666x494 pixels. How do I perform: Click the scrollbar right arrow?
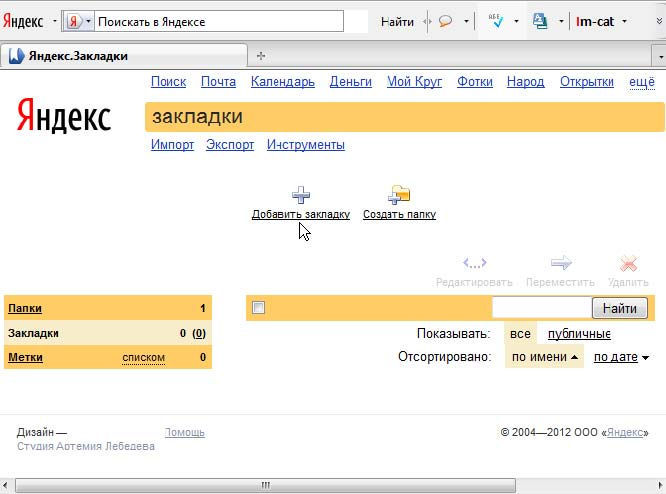click(660, 485)
